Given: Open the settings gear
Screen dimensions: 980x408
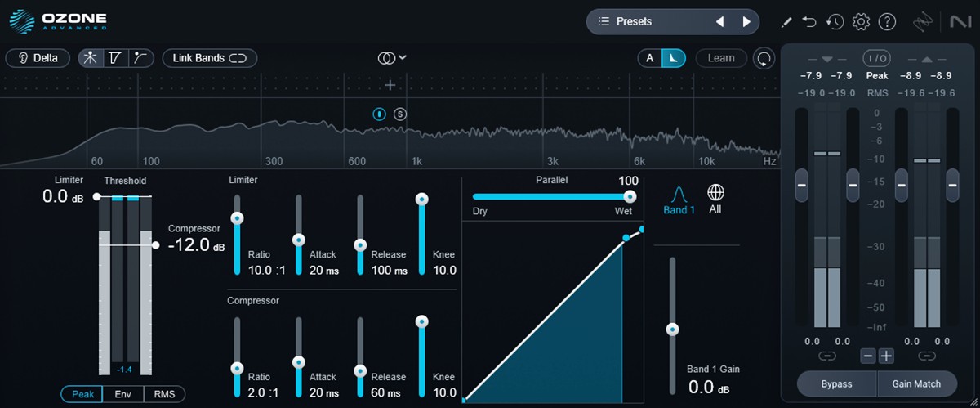Looking at the screenshot, I should (x=861, y=22).
